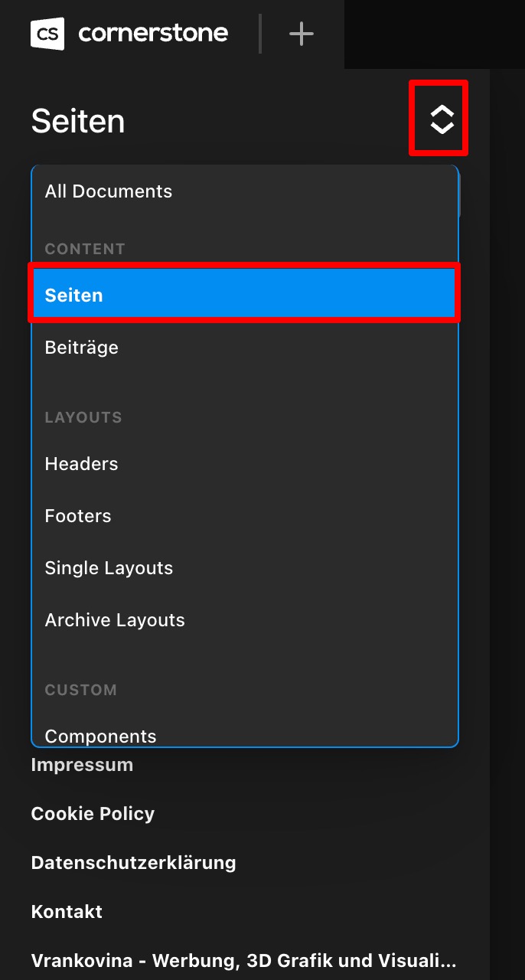The image size is (525, 980).
Task: Open the Kontakt page
Action: pyautogui.click(x=67, y=912)
